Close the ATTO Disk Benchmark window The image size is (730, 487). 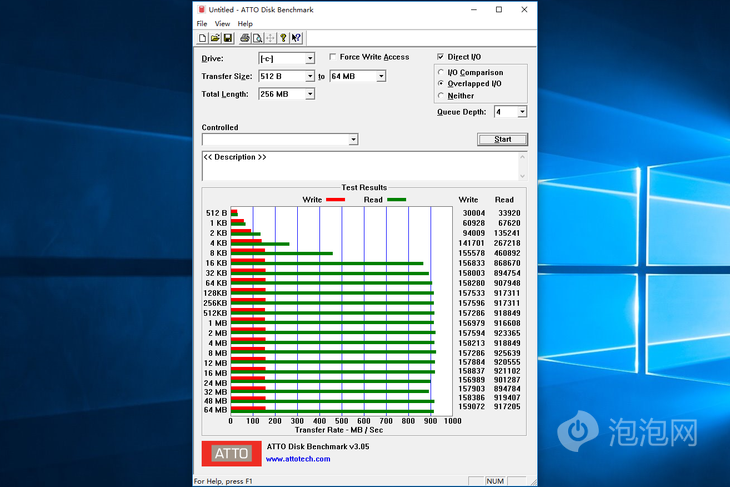click(524, 9)
